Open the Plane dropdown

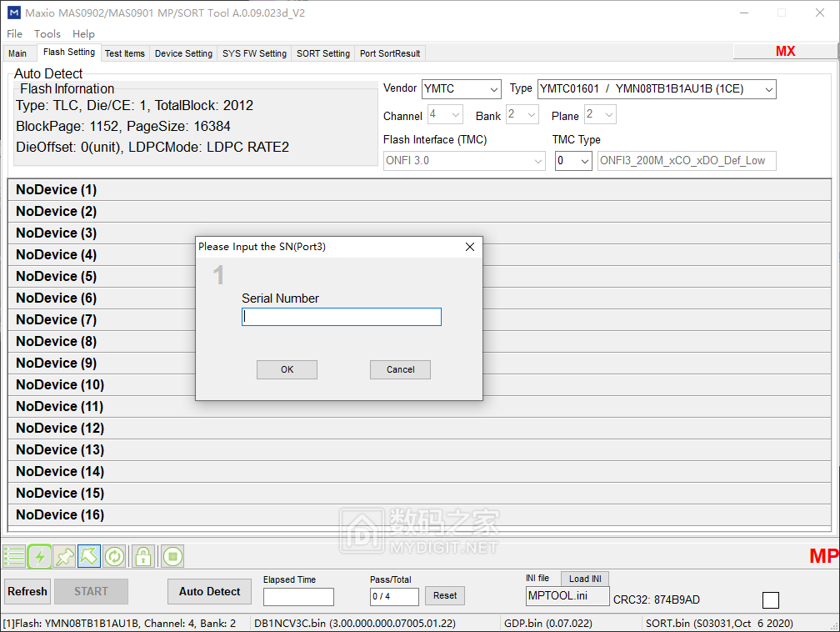[600, 114]
